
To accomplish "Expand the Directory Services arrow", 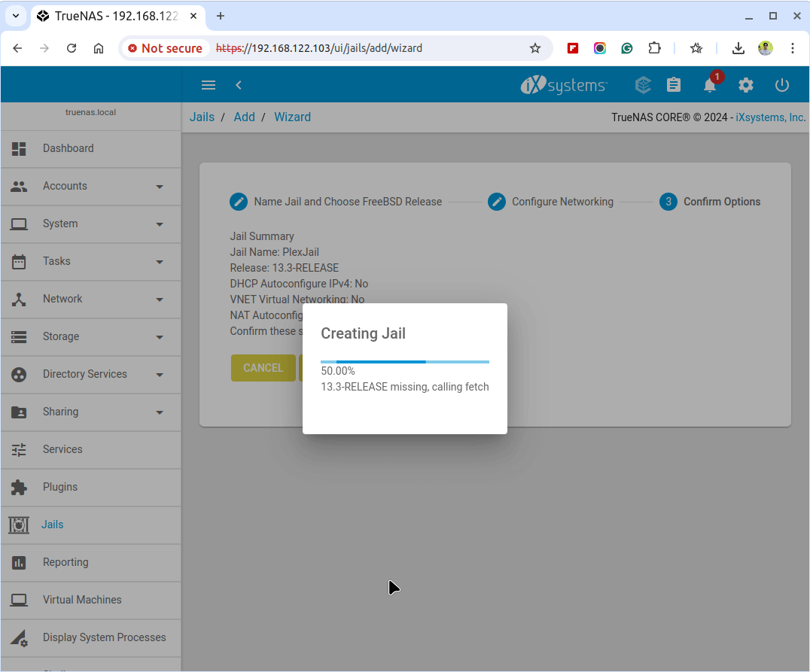I will (160, 375).
